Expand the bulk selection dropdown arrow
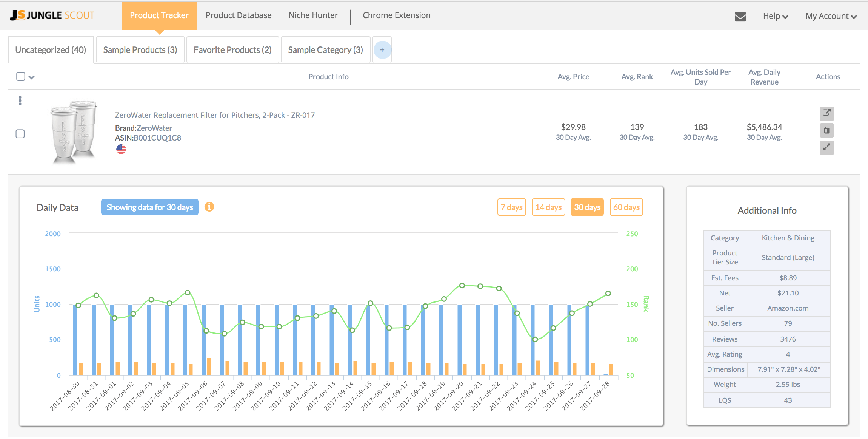868x439 pixels. pos(32,77)
